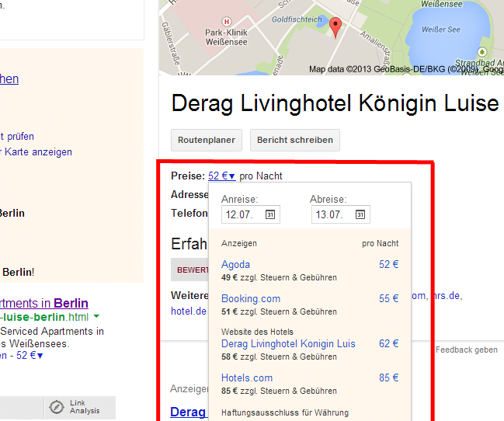504x421 pixels.
Task: Open the hotel.de link
Action: coord(189,311)
